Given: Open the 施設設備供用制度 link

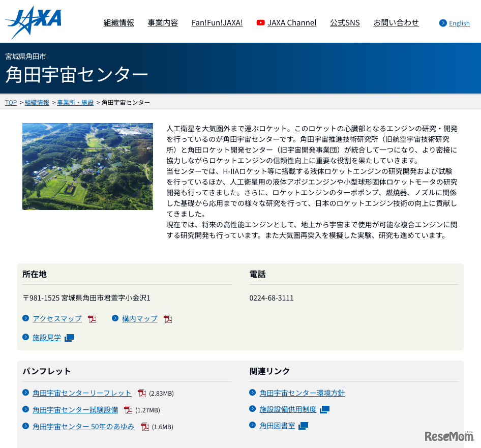Looking at the screenshot, I should tap(288, 409).
